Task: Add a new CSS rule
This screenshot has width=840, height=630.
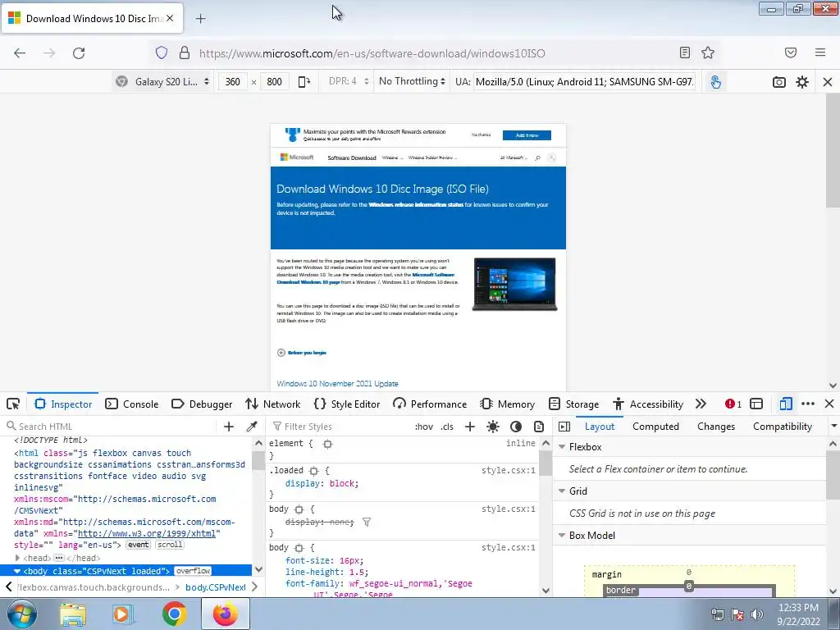Action: [x=470, y=427]
